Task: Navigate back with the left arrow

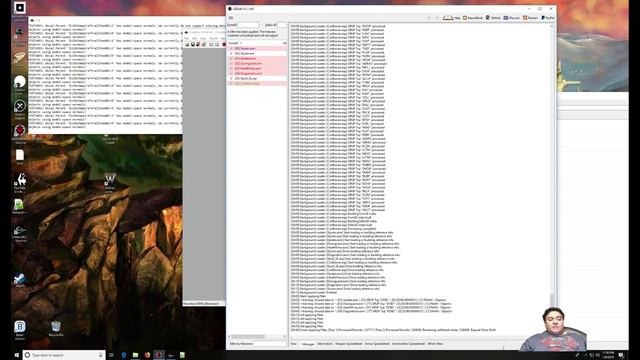Action: click(429, 18)
